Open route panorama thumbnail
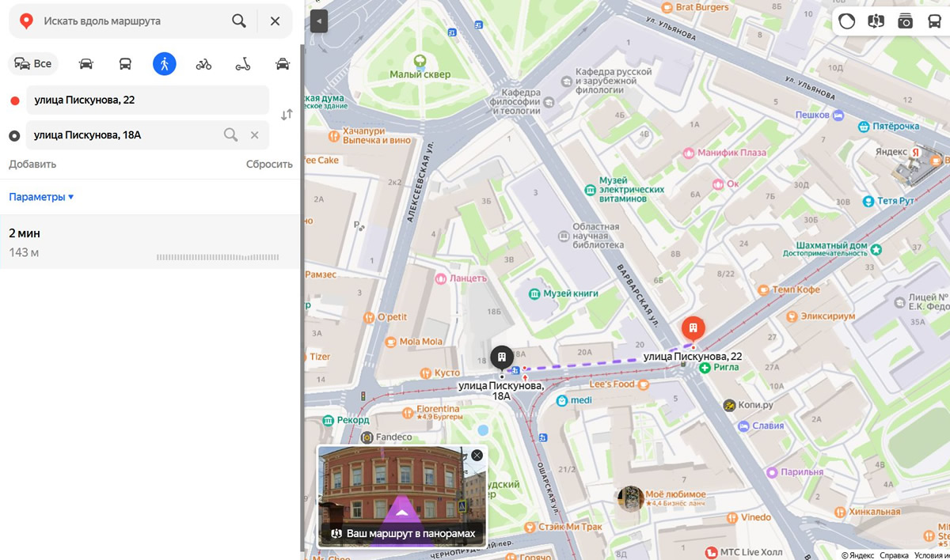This screenshot has width=950, height=560. pyautogui.click(x=402, y=496)
